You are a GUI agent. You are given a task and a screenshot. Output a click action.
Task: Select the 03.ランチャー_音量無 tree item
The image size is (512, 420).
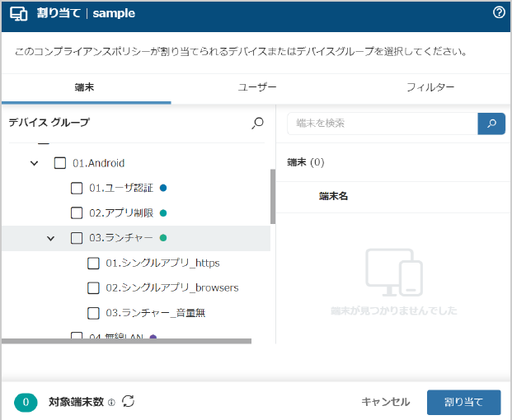coord(156,313)
